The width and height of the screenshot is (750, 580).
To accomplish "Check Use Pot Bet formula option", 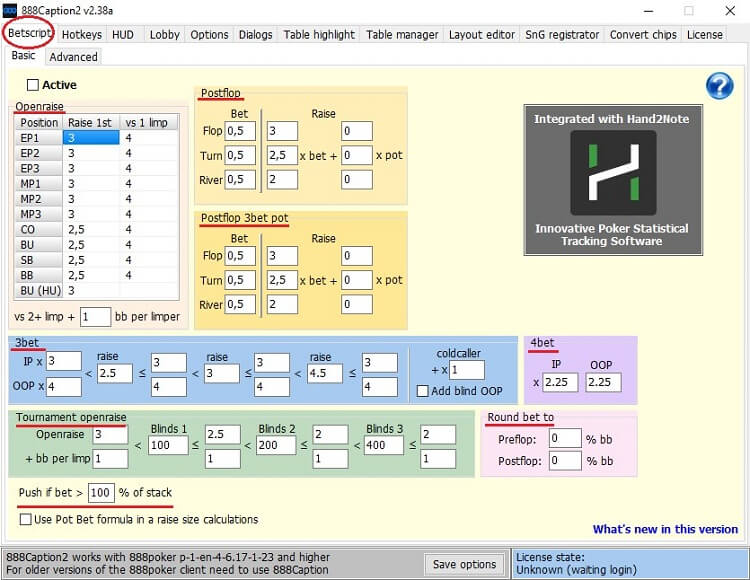I will tap(26, 519).
